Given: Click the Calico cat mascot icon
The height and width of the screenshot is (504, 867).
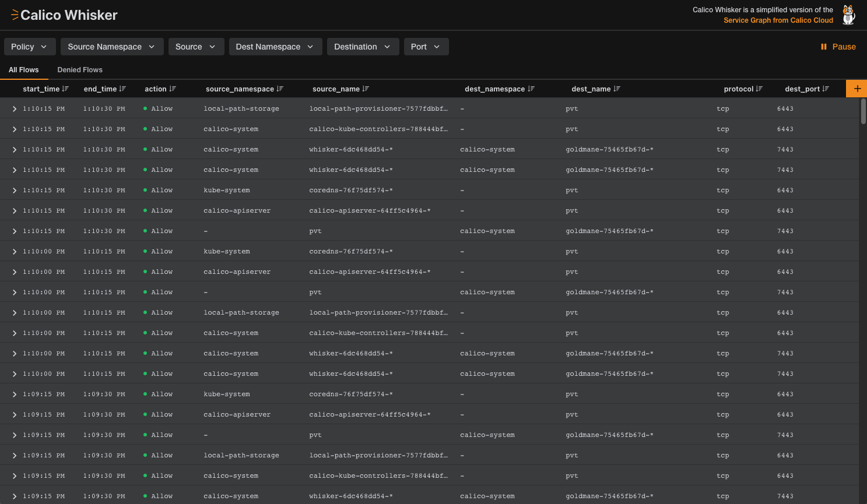Looking at the screenshot, I should tap(849, 15).
